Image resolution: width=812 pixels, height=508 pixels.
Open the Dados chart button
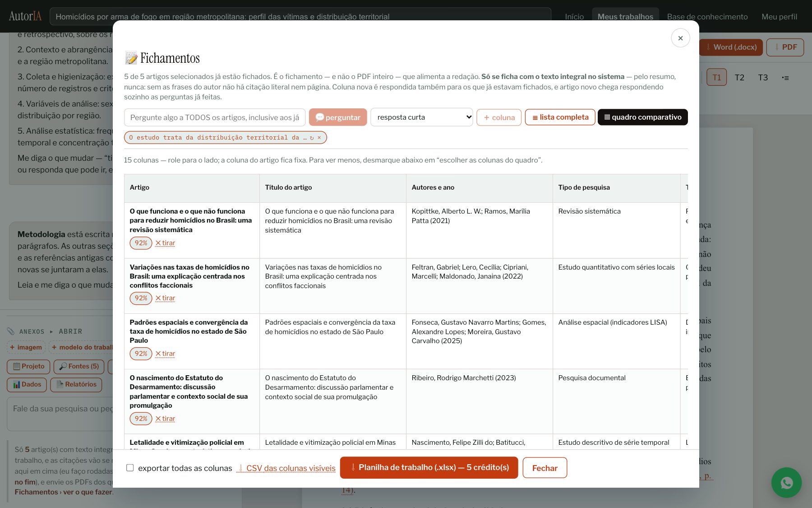pos(27,385)
